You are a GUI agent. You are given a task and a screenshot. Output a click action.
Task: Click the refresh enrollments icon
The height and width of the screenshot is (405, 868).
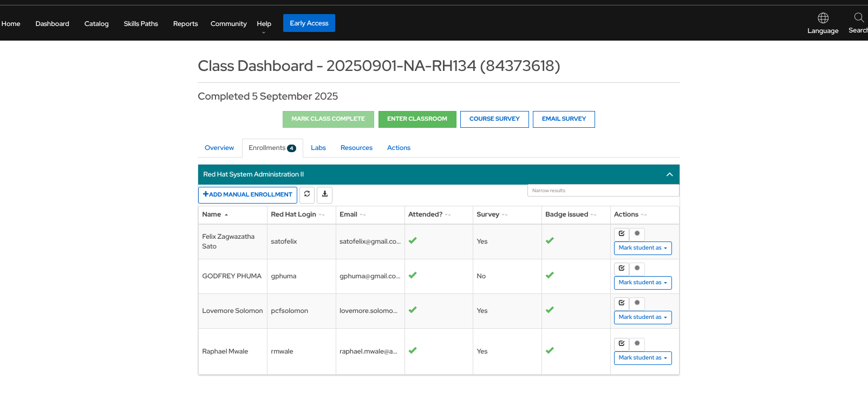pyautogui.click(x=307, y=194)
